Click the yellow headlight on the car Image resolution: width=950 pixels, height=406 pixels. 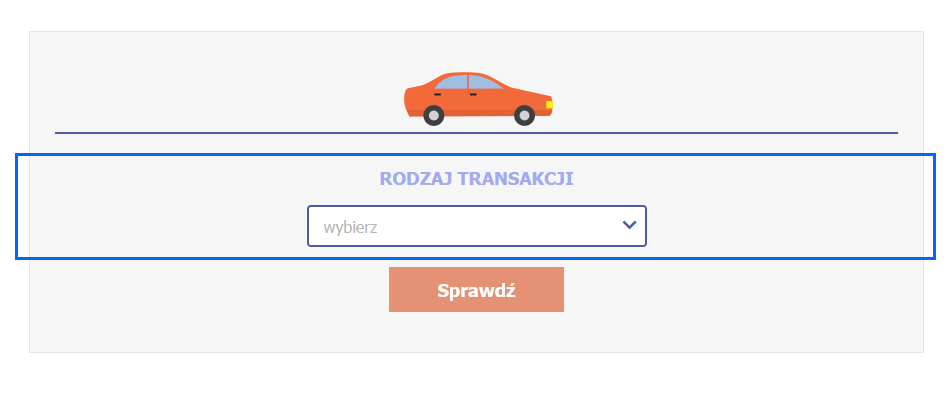[x=549, y=105]
